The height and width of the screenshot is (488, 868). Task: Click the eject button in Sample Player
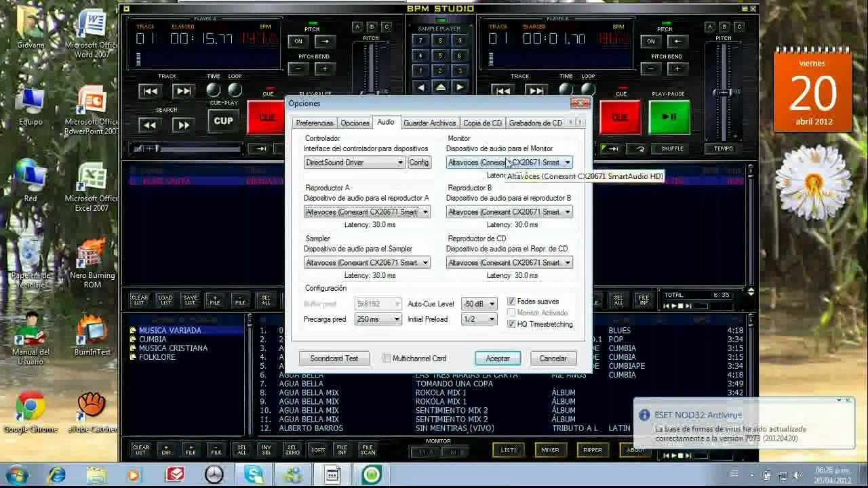click(x=440, y=87)
